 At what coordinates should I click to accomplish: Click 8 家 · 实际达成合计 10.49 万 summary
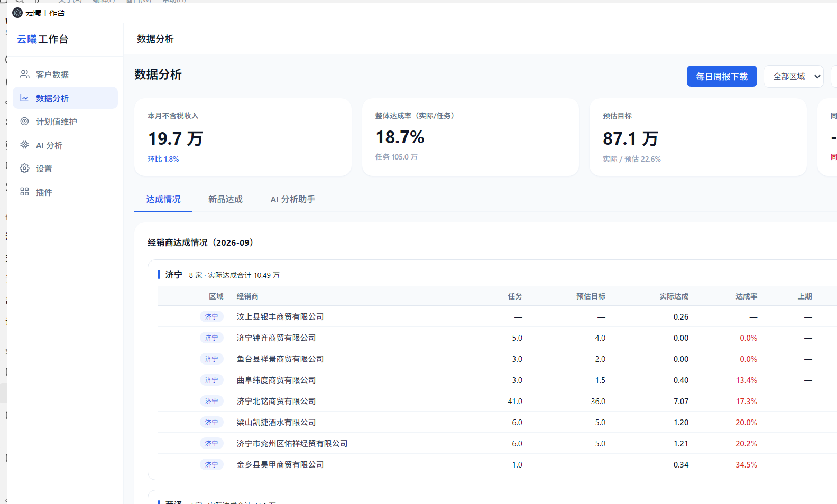tap(234, 275)
